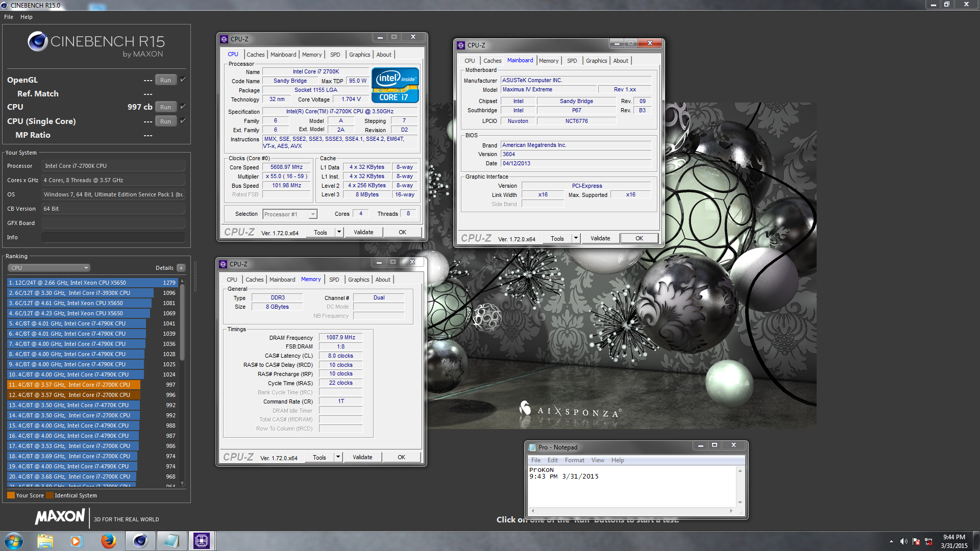Open Firefox from the taskbar
Screen dimensions: 980x551
pos(108,541)
